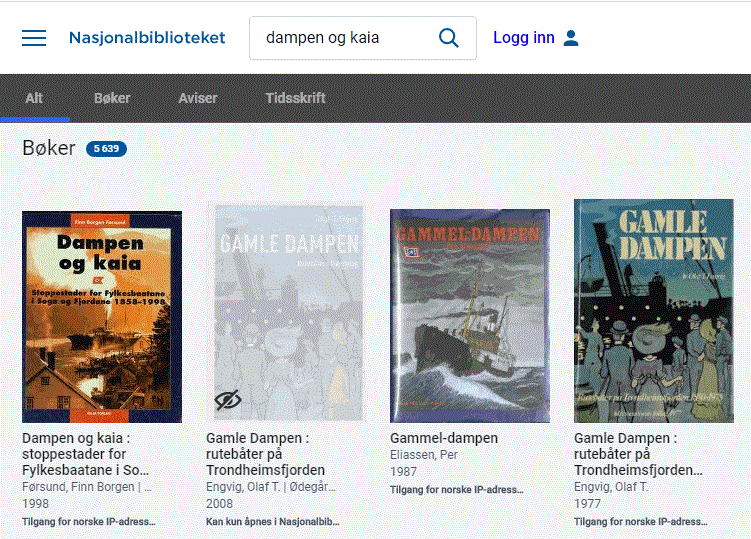Screen dimensions: 751x539
Task: Open the Gamle Dampen 1977 book cover
Action: (654, 311)
